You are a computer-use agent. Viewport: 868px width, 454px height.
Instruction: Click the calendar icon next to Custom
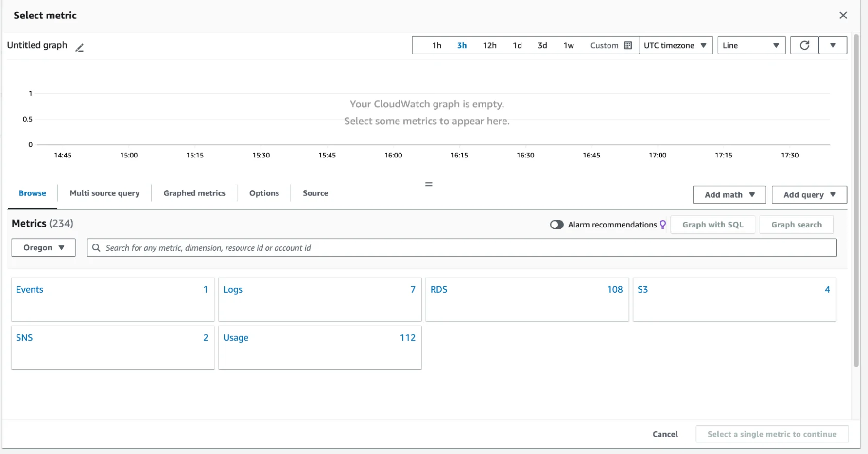coord(628,45)
